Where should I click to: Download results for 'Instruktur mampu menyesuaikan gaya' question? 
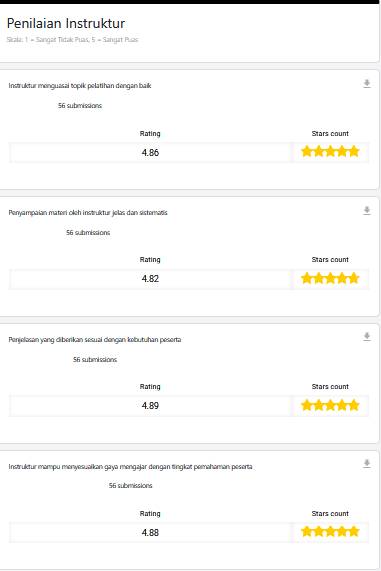pos(367,464)
